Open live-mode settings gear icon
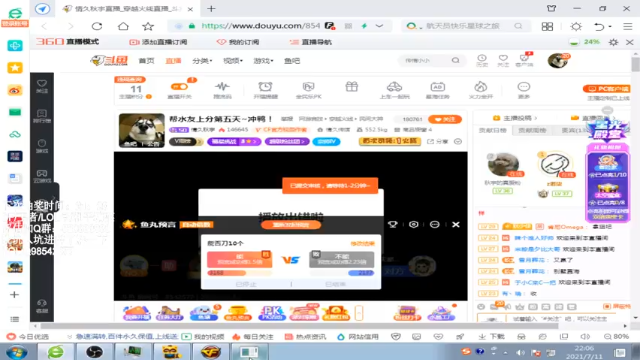The width and height of the screenshot is (640, 360). [x=613, y=42]
